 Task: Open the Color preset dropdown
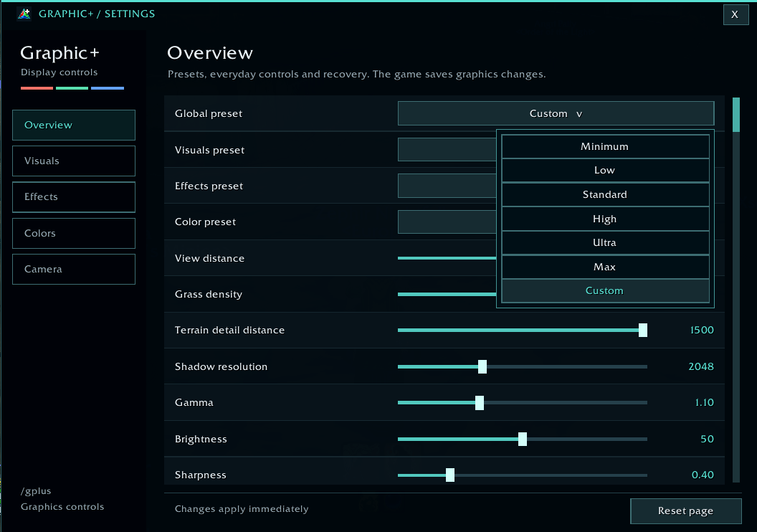447,222
